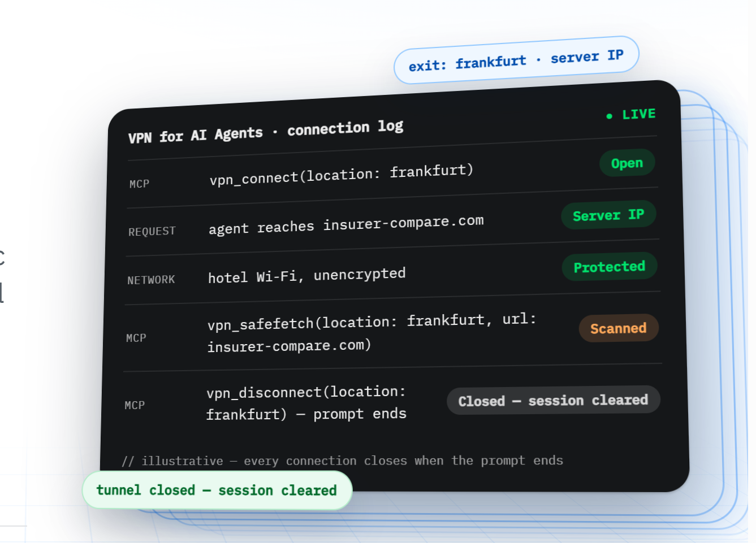This screenshot has height=543, width=756.
Task: Click the Open status badge
Action: pos(627,163)
